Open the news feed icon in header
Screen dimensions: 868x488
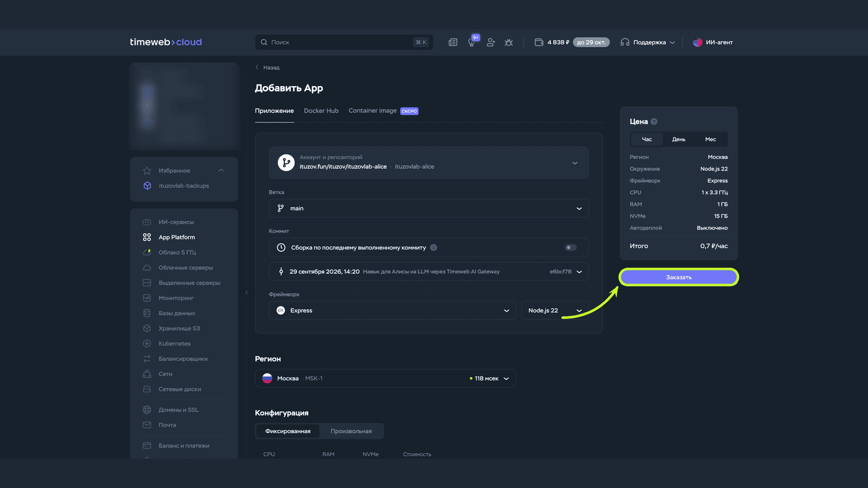(453, 42)
